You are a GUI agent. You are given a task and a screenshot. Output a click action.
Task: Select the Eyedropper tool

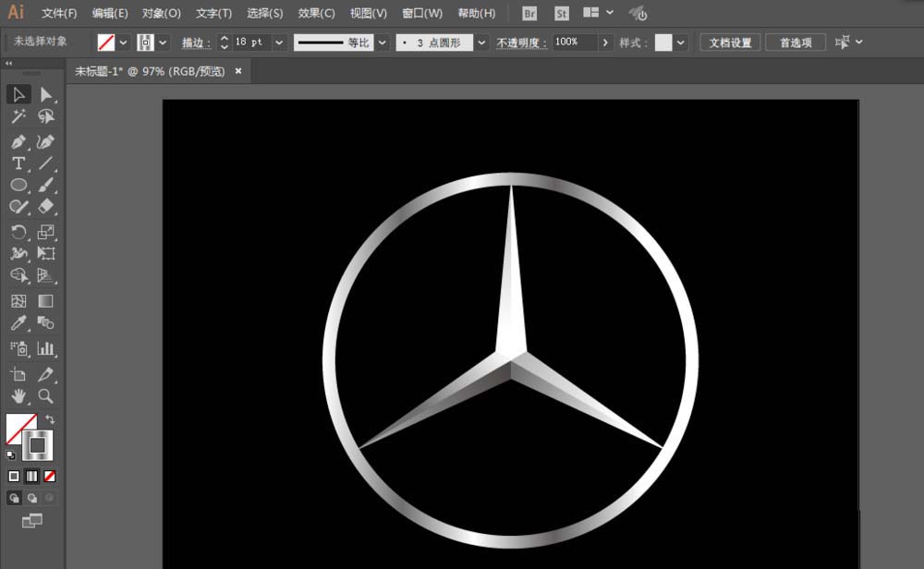[18, 323]
